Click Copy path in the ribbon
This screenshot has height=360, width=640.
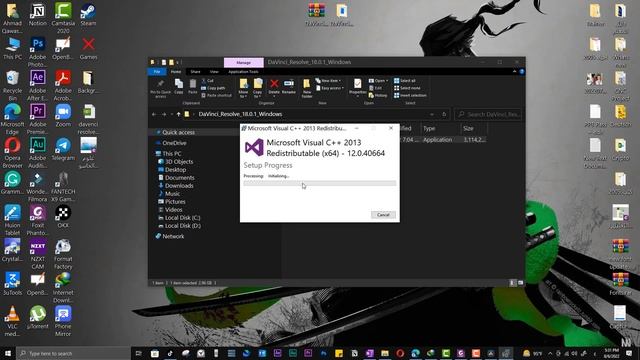point(213,88)
